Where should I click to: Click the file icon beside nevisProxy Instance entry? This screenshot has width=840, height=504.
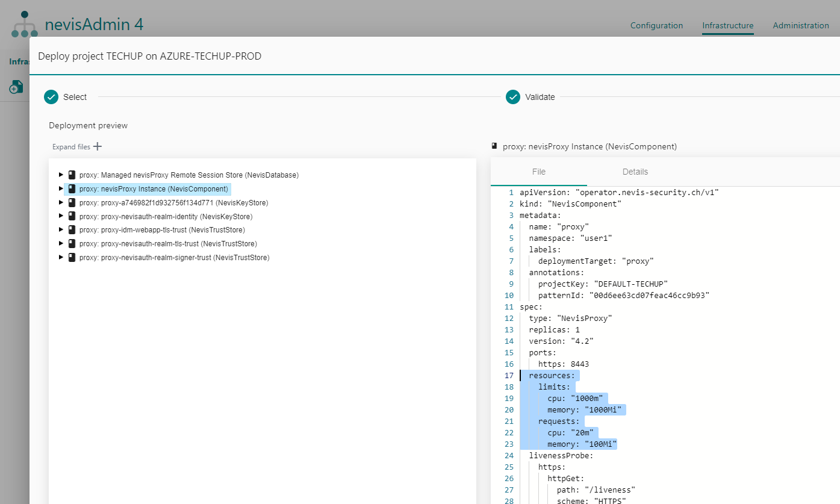point(72,188)
